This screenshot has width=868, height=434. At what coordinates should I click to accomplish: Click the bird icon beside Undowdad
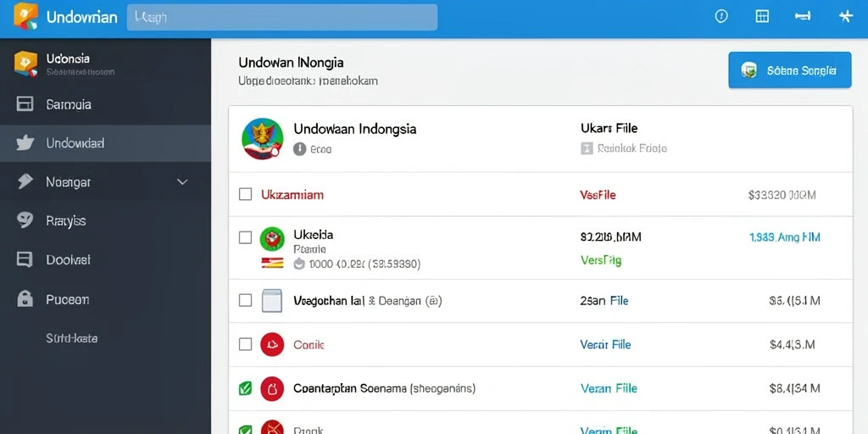(25, 142)
